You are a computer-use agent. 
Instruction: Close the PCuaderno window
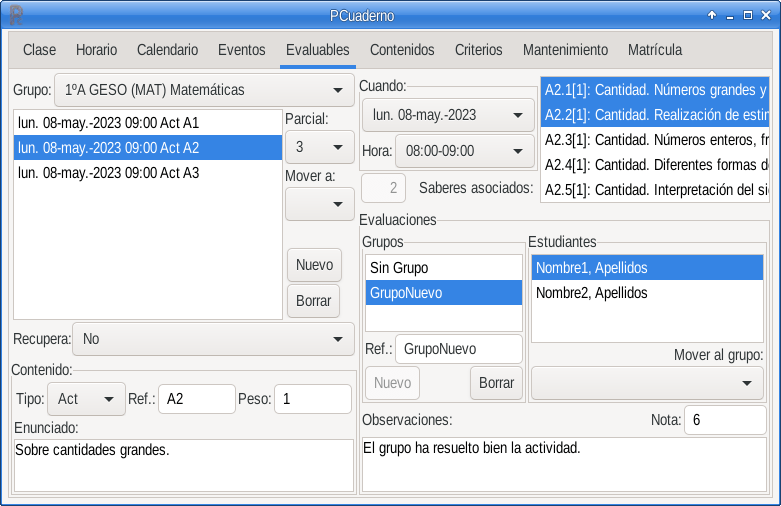(x=766, y=15)
